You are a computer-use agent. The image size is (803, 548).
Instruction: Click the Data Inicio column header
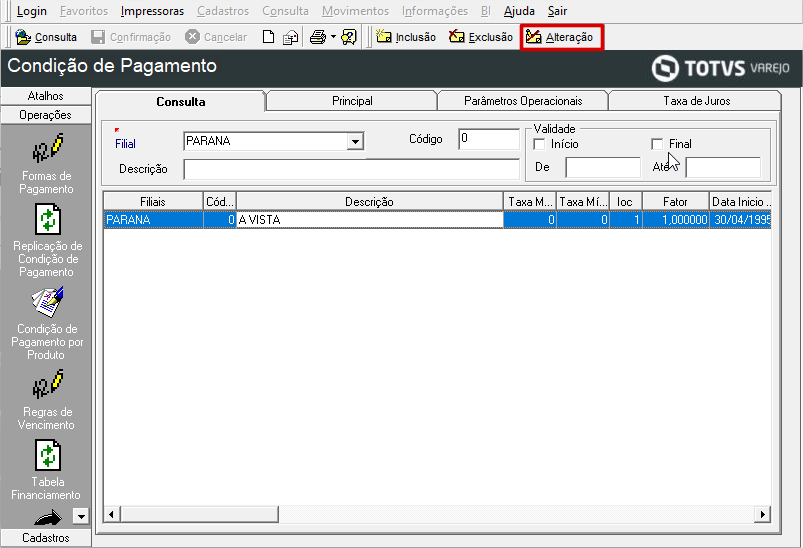(x=741, y=202)
